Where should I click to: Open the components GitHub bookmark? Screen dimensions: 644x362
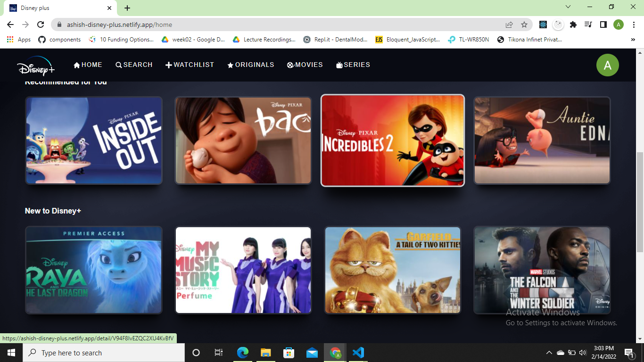[59, 40]
